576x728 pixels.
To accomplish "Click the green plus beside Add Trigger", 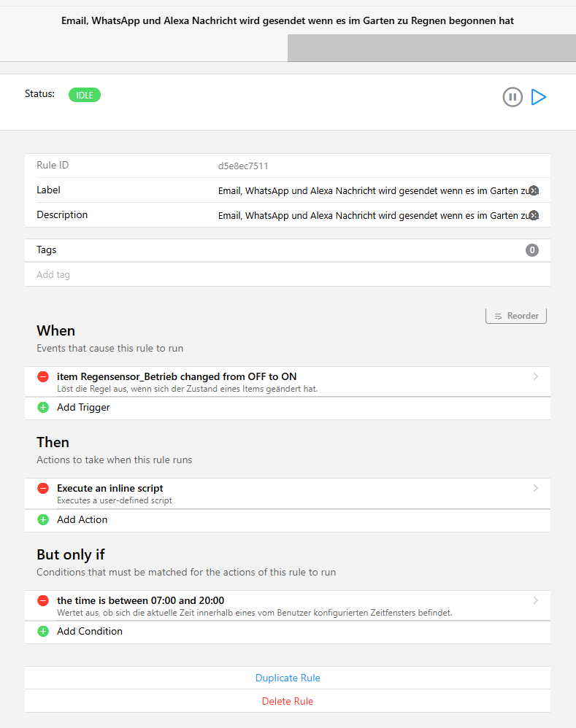I will point(43,408).
